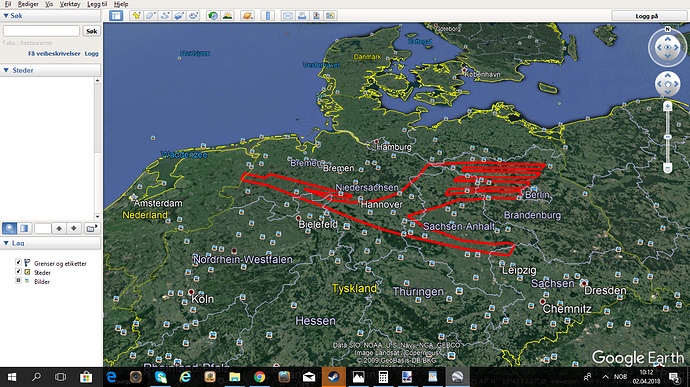Click the look-around compass eye control

pos(668,47)
